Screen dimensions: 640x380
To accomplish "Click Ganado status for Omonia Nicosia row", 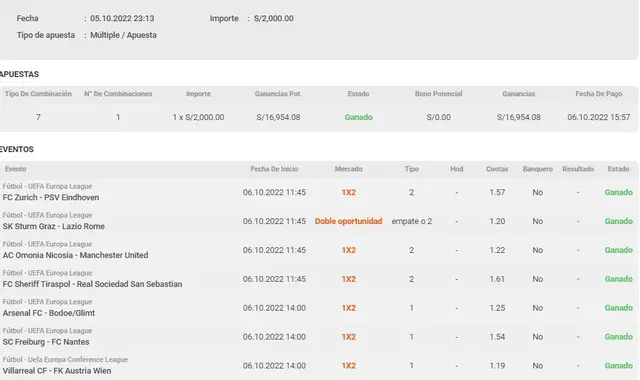I will 618,250.
